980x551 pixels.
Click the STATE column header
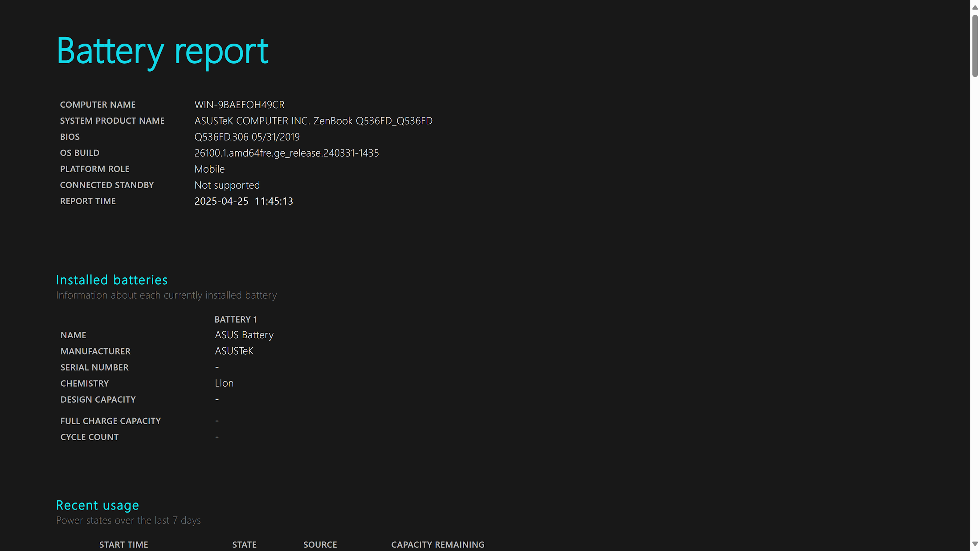[244, 545]
